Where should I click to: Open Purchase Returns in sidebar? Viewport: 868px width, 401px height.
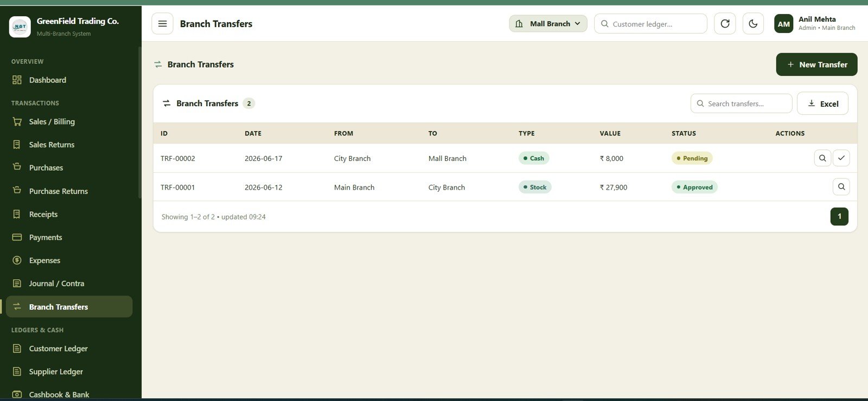69,191
